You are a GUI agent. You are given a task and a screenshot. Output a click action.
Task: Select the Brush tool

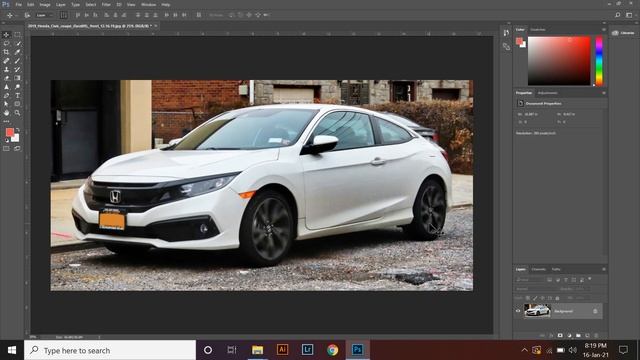(17, 61)
